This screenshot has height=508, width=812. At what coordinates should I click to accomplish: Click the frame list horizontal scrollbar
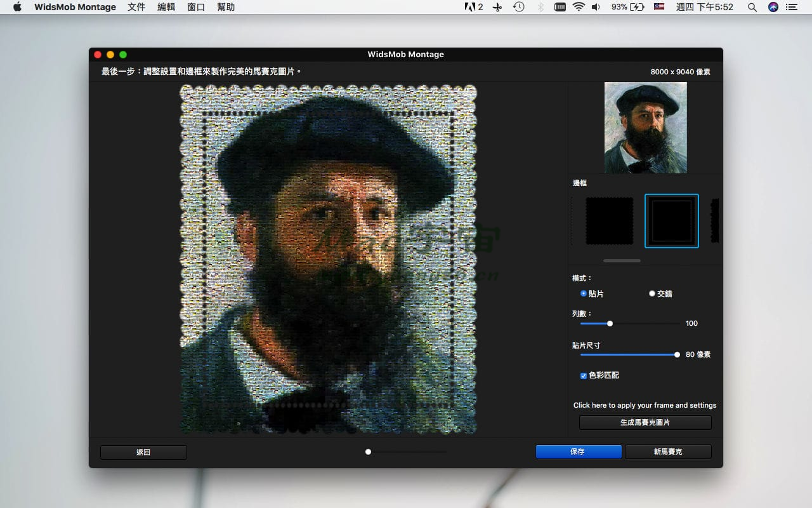click(x=622, y=260)
